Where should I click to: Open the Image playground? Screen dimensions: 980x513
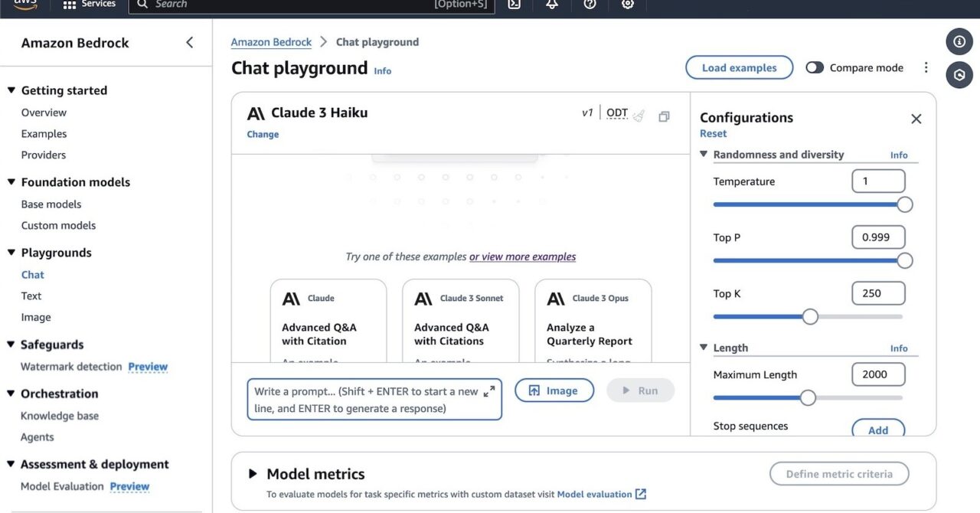pyautogui.click(x=36, y=317)
